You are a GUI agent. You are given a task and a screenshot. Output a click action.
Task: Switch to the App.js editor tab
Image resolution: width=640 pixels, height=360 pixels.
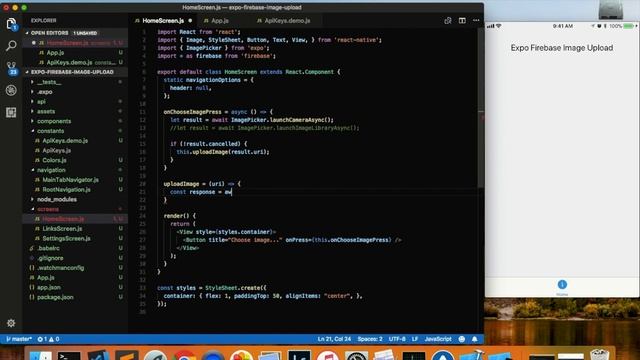pos(220,20)
